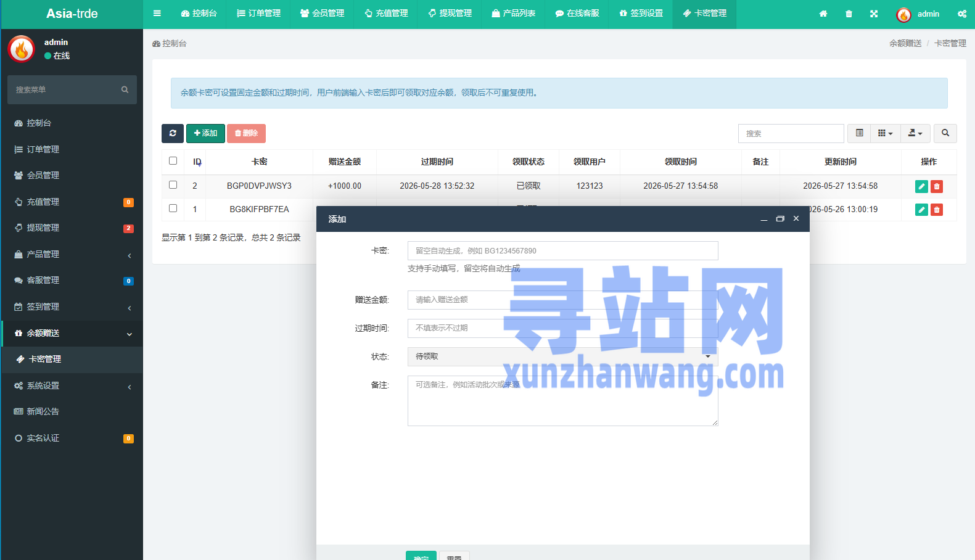Image resolution: width=975 pixels, height=560 pixels.
Task: Select the active 卡密管理 top tab
Action: click(704, 14)
